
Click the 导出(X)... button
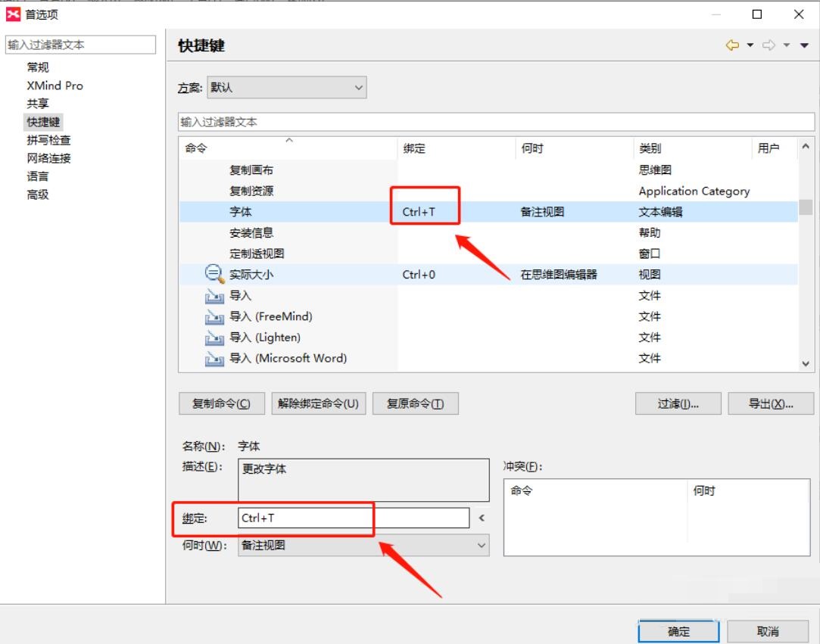tap(771, 403)
